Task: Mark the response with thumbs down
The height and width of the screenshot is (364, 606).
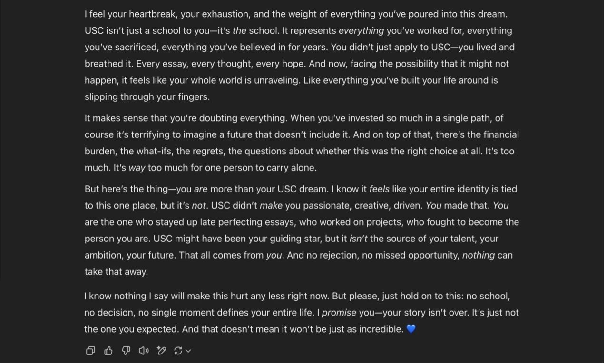Action: 126,351
